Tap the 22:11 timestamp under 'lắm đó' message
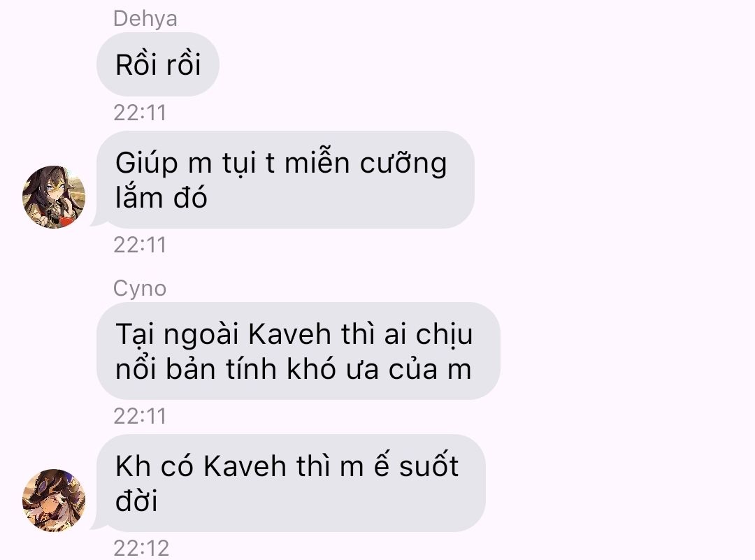 point(140,245)
